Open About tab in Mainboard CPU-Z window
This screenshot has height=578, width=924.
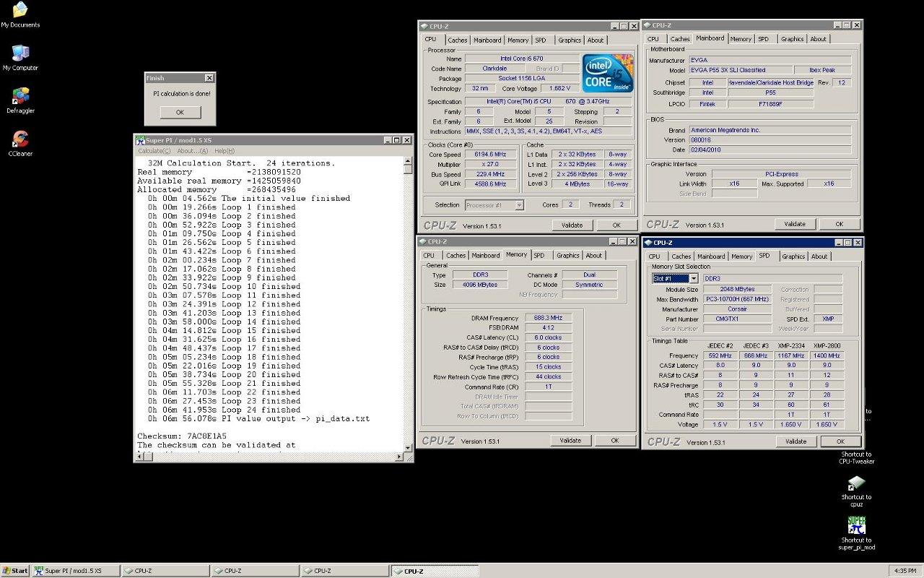[x=818, y=39]
